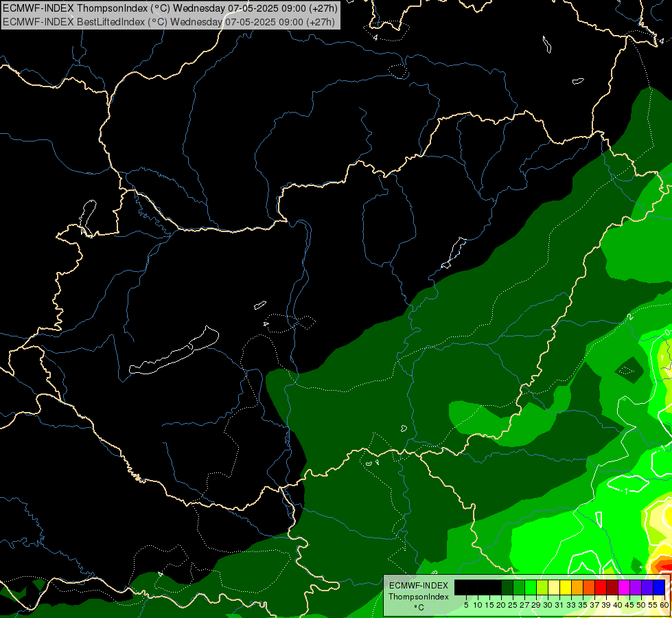Click the bright green 27-29 legend swatch
Image resolution: width=672 pixels, height=618 pixels.
531,588
